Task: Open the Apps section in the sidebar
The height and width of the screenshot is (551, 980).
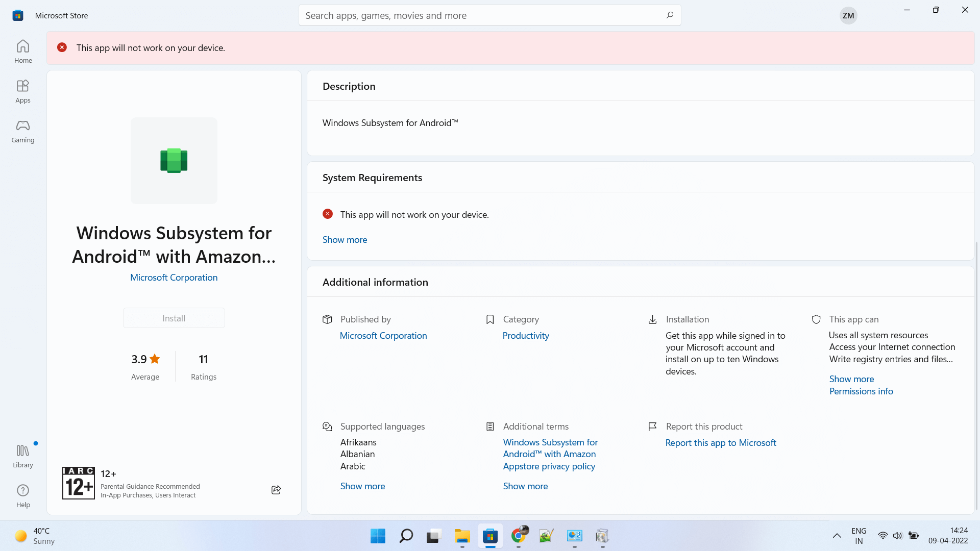Action: [x=22, y=91]
